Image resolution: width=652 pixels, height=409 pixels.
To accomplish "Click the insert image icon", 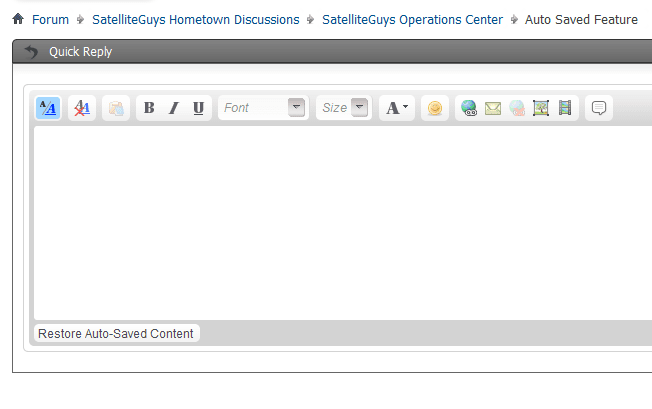I will [x=541, y=108].
